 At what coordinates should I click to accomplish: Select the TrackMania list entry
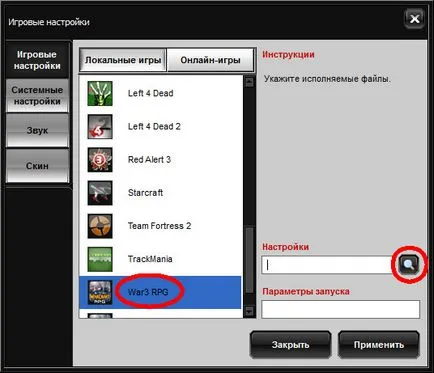point(160,259)
